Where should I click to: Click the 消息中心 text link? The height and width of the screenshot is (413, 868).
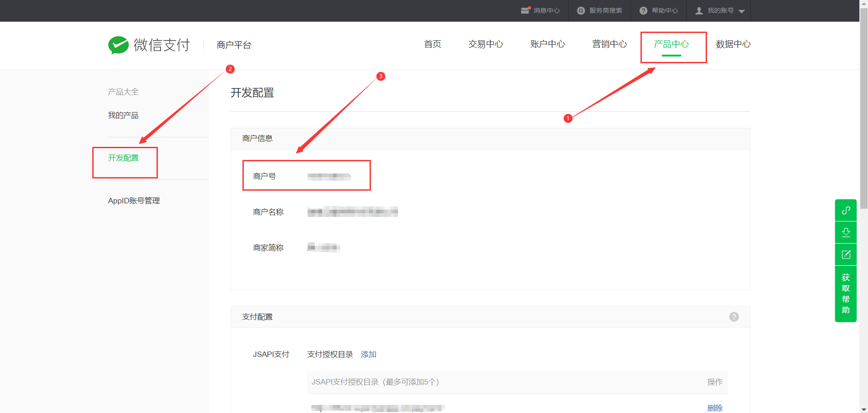point(546,11)
